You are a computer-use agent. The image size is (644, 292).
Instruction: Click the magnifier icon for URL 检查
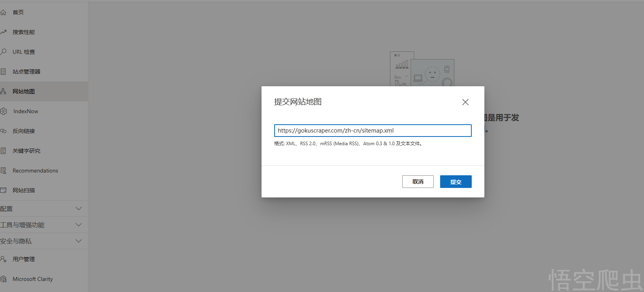pos(3,52)
